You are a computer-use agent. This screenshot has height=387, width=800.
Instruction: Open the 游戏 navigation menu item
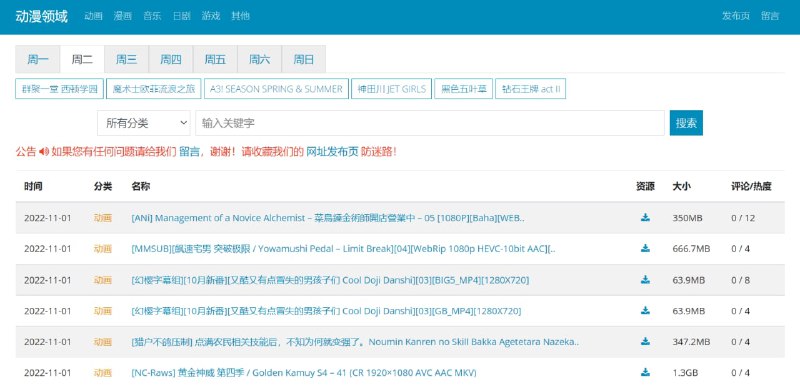[x=211, y=16]
